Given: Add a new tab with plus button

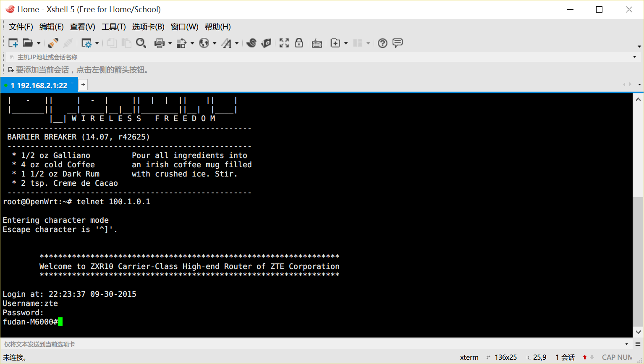Looking at the screenshot, I should 83,84.
